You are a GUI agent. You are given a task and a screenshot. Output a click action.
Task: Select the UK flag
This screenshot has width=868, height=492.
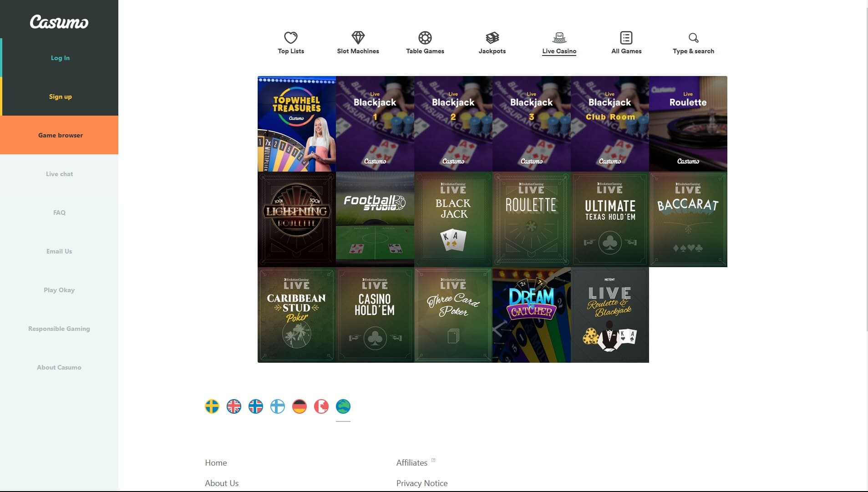234,406
